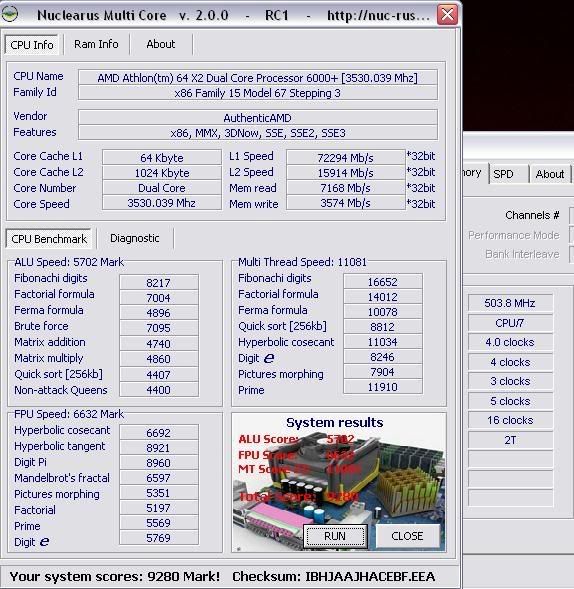
Task: Click the motherboard image in System results
Action: (x=339, y=482)
